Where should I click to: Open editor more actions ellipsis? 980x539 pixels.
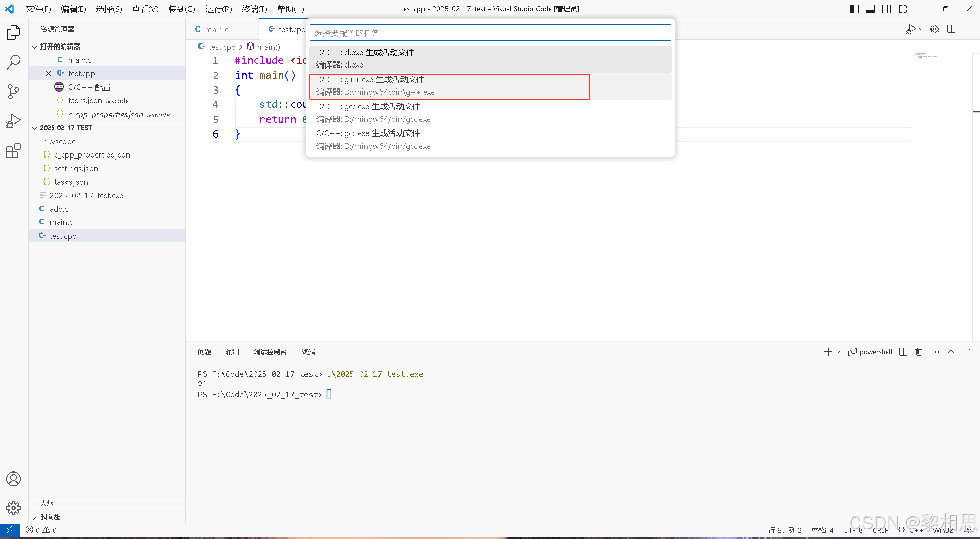point(967,29)
